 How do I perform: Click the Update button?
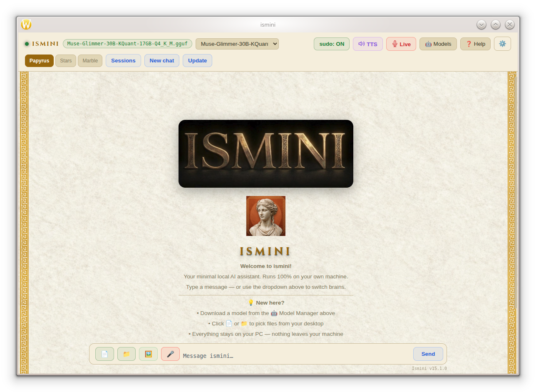[x=197, y=61]
